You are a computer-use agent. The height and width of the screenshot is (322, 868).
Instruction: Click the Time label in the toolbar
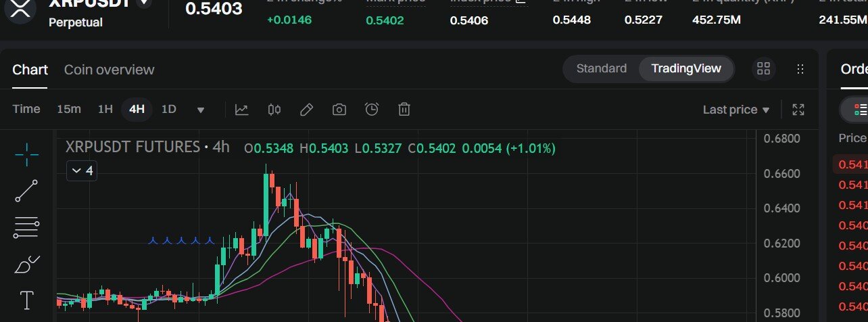[x=26, y=109]
